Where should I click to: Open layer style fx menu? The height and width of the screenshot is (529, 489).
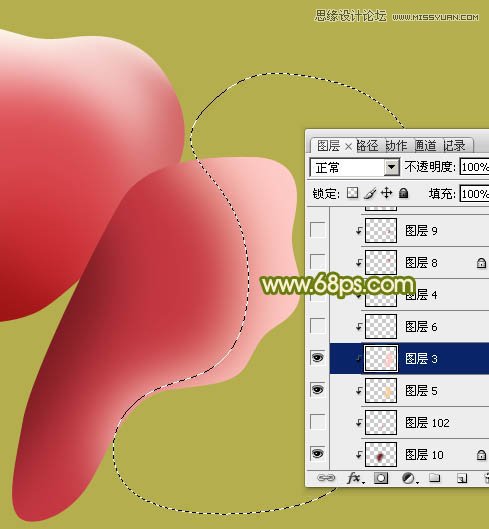(355, 478)
